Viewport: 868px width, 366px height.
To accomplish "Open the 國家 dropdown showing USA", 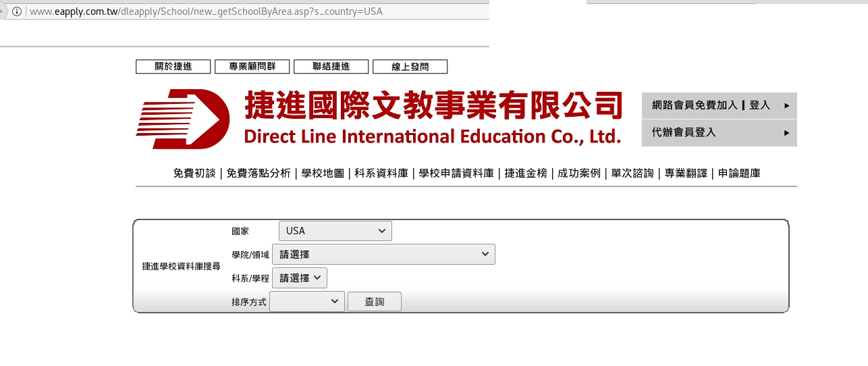I will [x=335, y=231].
